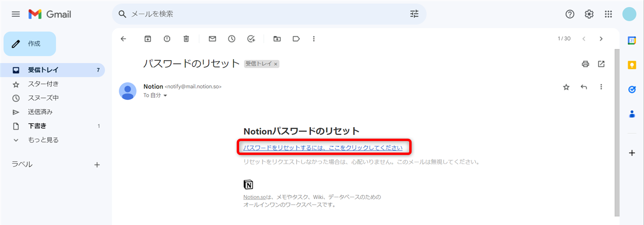Print the email using the printer icon
Image resolution: width=644 pixels, height=225 pixels.
click(585, 64)
